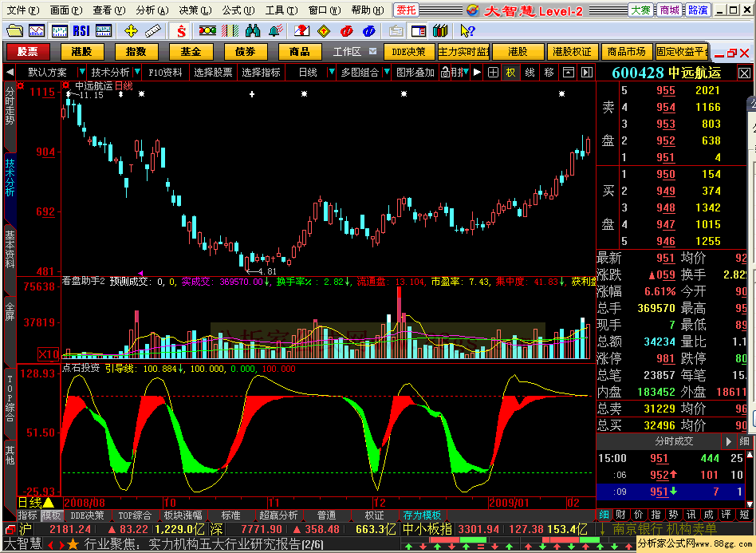
Task: Select the 板块涨幅 bottom tab
Action: pyautogui.click(x=183, y=515)
